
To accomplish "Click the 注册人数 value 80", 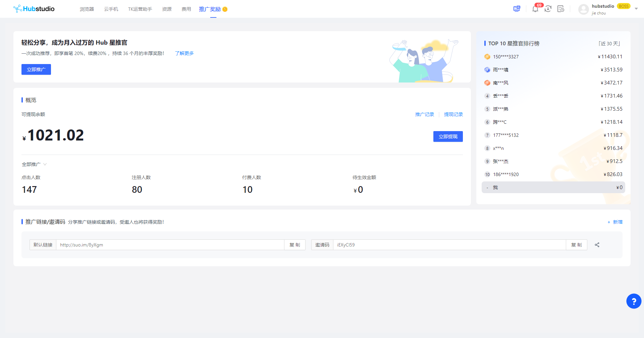I will [x=137, y=189].
